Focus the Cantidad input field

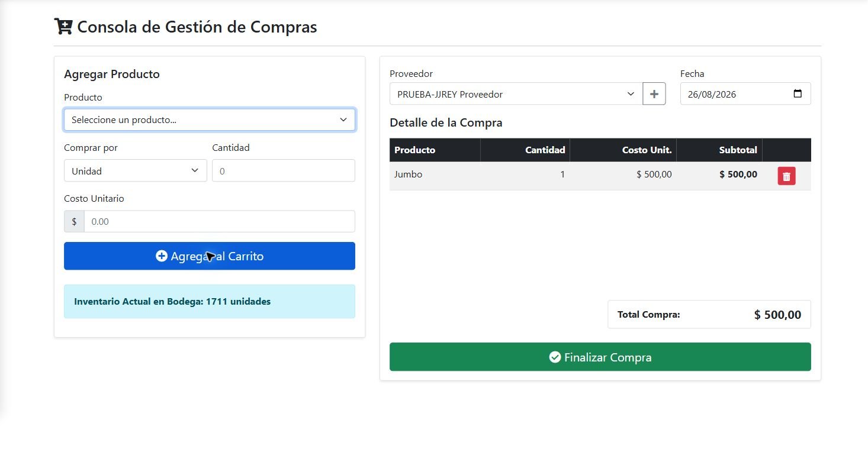point(284,170)
